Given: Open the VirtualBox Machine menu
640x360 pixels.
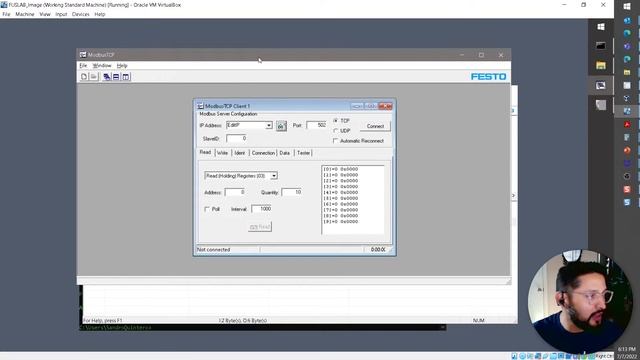Looking at the screenshot, I should point(25,14).
